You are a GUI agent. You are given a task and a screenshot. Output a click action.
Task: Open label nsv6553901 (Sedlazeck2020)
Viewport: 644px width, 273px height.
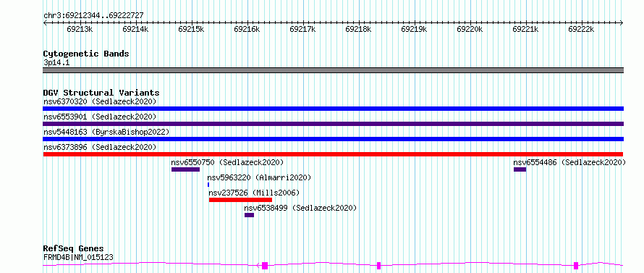100,117
